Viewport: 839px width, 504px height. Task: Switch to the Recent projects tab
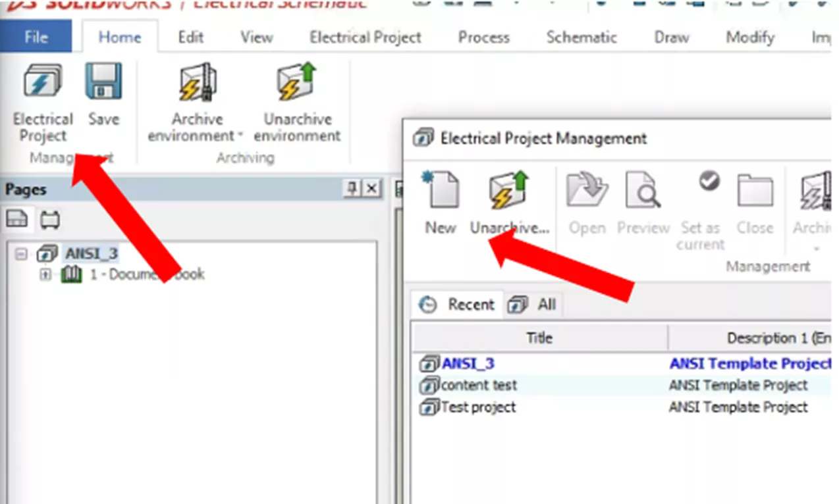point(456,305)
